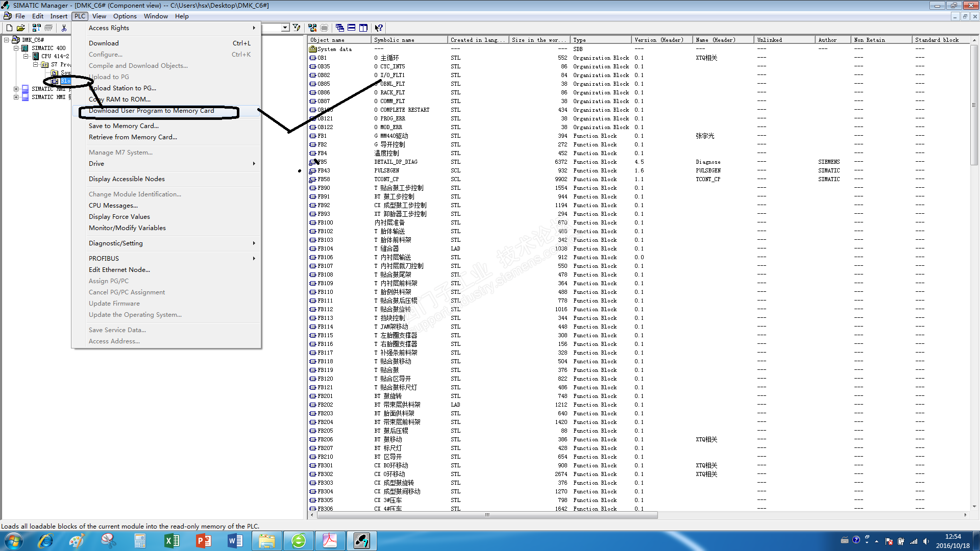Viewport: 980px width, 551px height.
Task: Choose Download User Program to Memory Card
Action: click(152, 111)
